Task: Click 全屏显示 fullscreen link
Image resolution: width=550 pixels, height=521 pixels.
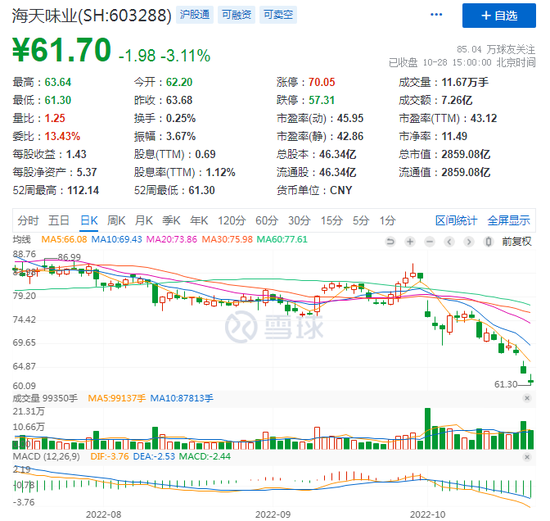Action: 509,221
